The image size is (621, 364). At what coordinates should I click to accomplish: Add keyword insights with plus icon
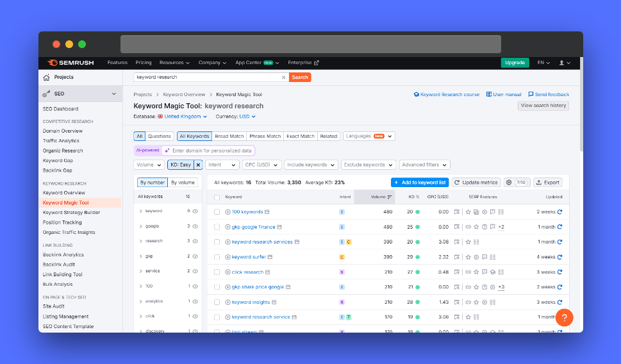click(228, 302)
